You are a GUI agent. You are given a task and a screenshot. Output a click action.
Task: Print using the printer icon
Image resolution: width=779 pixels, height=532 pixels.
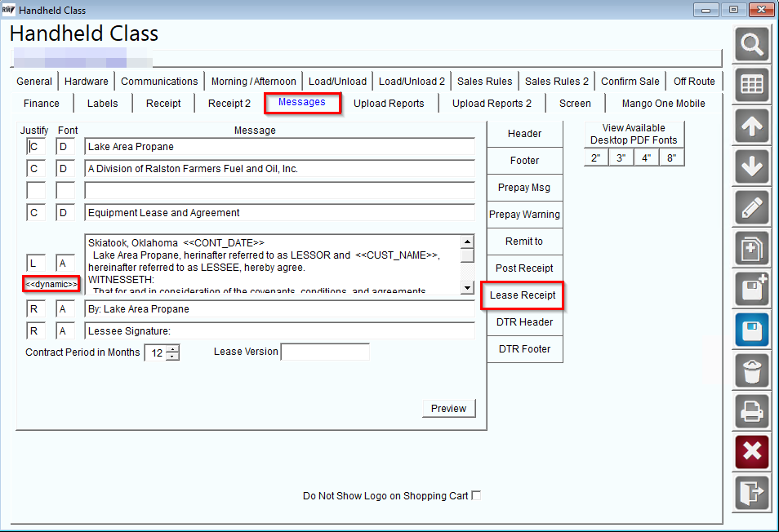(x=752, y=411)
